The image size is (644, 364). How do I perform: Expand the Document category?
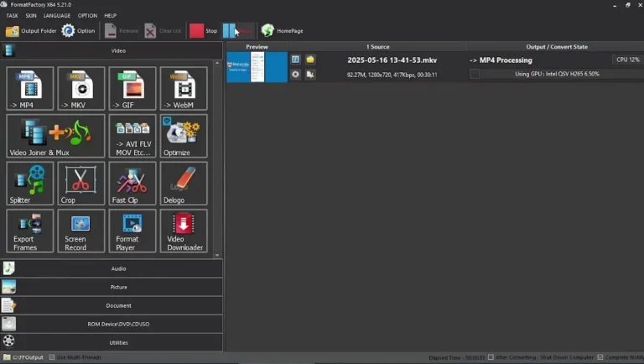[x=112, y=305]
